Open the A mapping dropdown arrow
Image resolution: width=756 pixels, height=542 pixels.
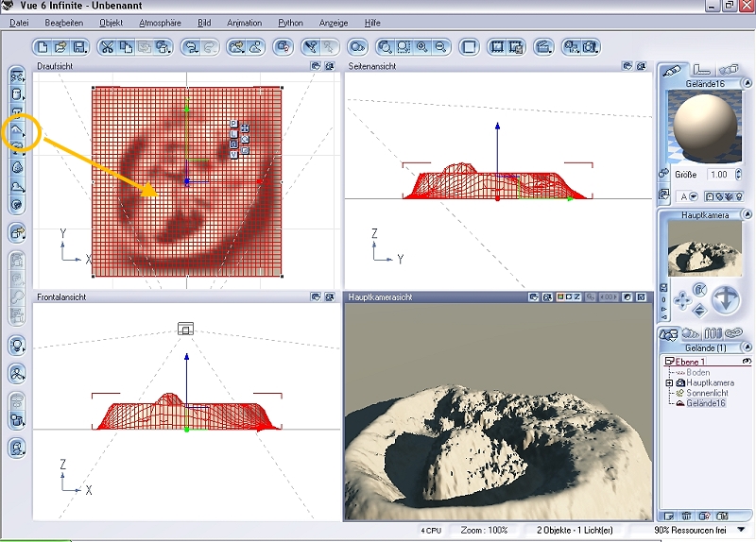coord(694,196)
